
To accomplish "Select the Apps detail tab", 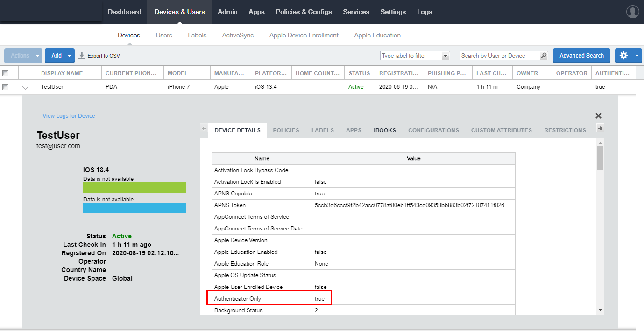I will (354, 130).
